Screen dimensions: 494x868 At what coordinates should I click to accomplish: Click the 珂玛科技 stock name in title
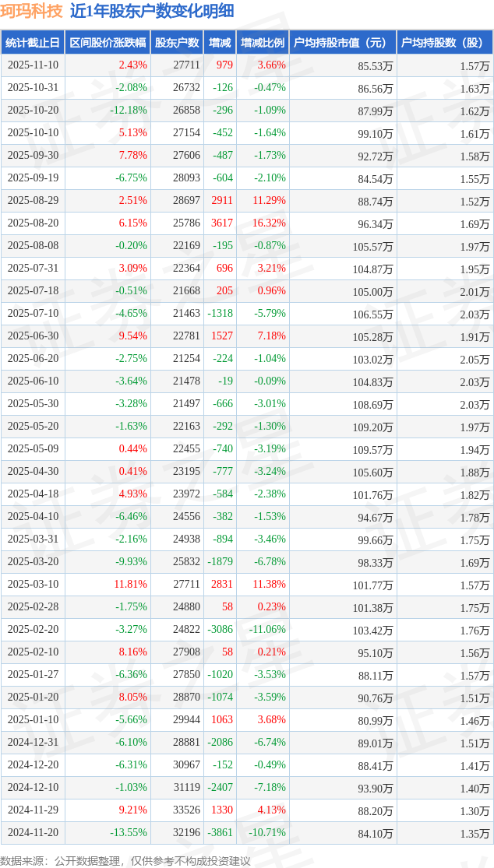[x=31, y=11]
